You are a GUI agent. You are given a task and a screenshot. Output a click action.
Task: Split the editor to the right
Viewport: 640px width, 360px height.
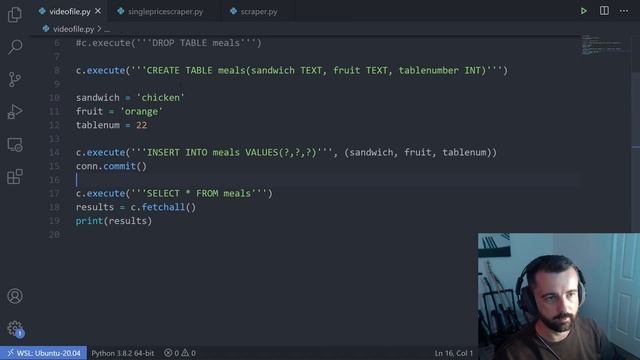[604, 11]
